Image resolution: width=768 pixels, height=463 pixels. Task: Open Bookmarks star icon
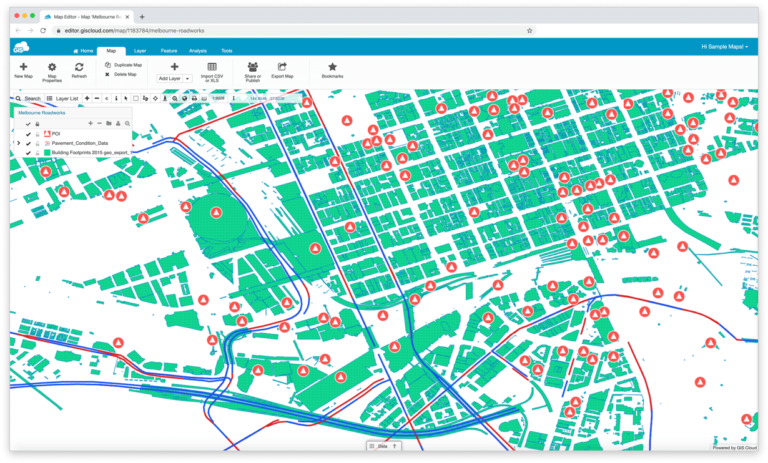332,66
